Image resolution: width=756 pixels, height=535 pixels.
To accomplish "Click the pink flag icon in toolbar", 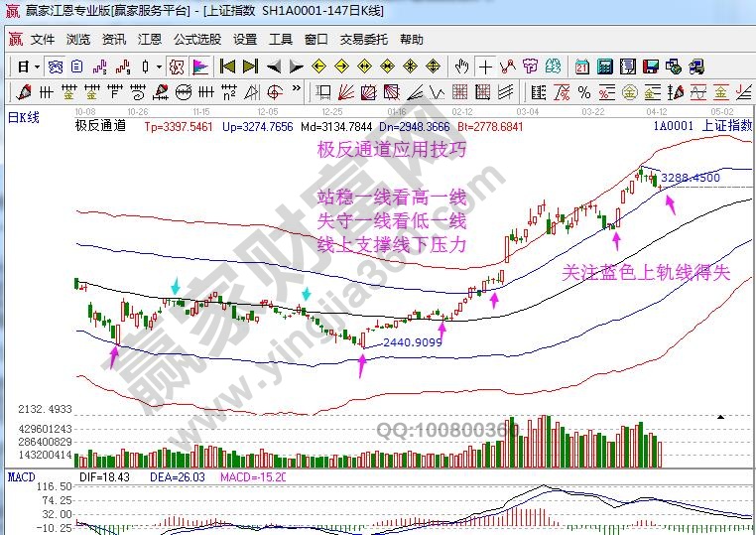I will pyautogui.click(x=200, y=67).
